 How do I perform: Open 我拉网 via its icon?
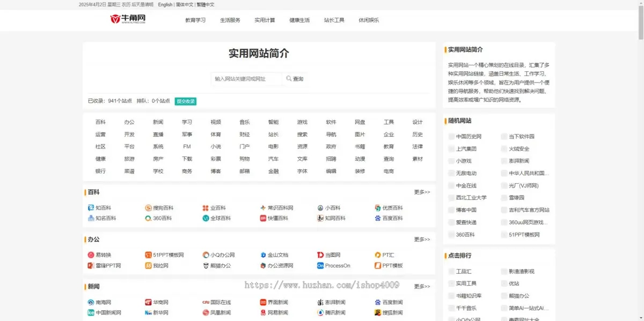pyautogui.click(x=148, y=265)
